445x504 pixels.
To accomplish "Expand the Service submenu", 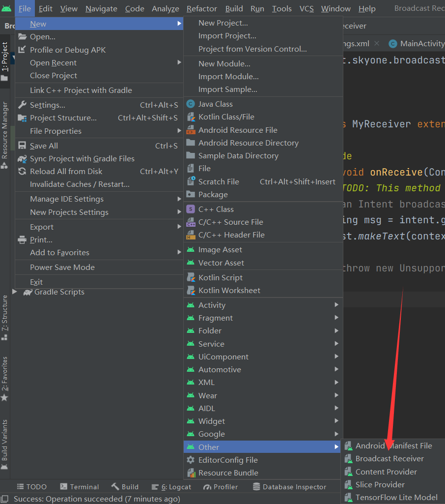I will [x=211, y=344].
